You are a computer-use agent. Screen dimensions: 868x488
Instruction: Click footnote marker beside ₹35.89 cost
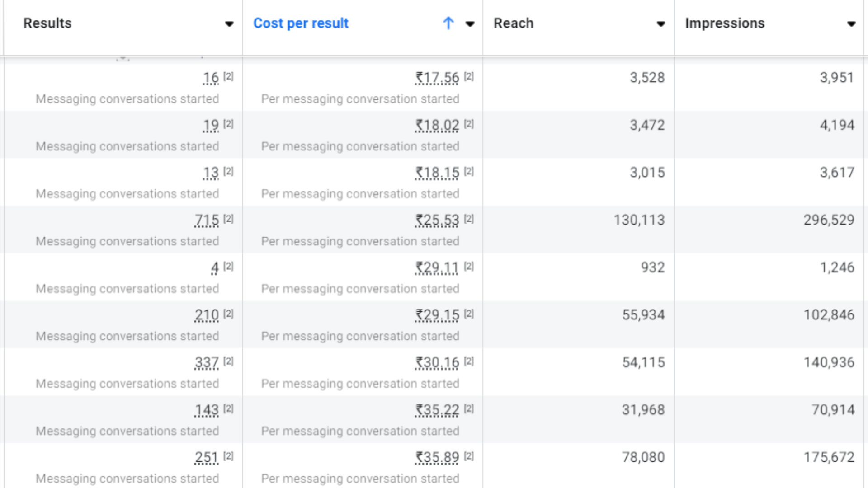coord(469,456)
